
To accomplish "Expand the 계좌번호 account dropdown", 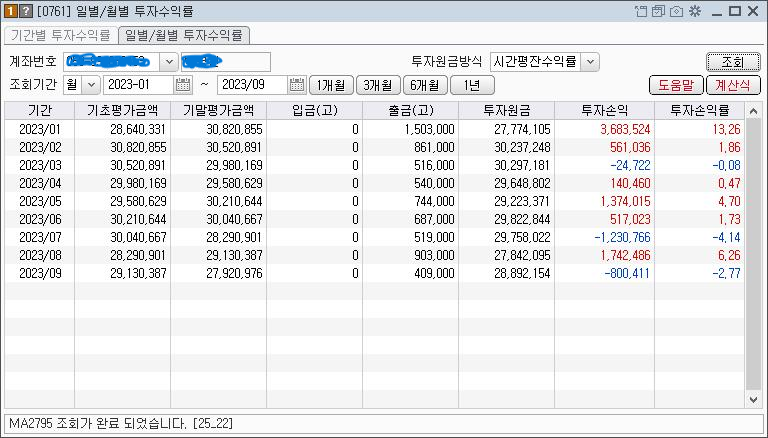I will (x=168, y=62).
